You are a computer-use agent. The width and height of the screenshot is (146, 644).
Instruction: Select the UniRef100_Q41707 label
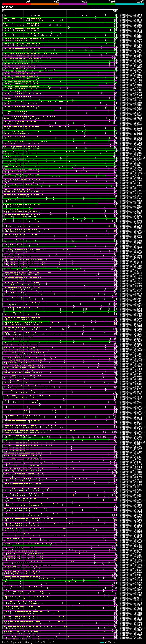(131, 40)
